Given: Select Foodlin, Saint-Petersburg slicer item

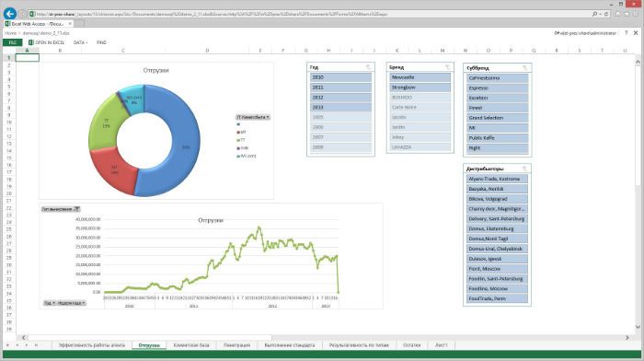Looking at the screenshot, I should [497, 279].
